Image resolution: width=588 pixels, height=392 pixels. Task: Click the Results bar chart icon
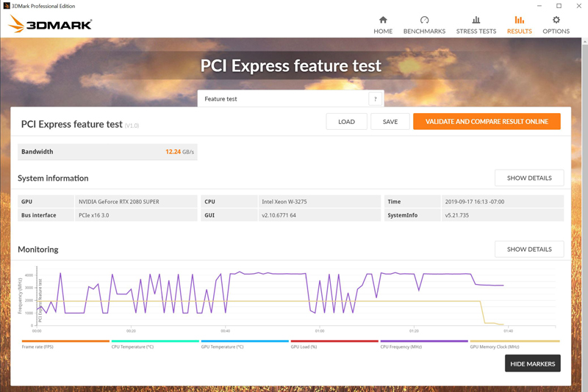[x=519, y=20]
